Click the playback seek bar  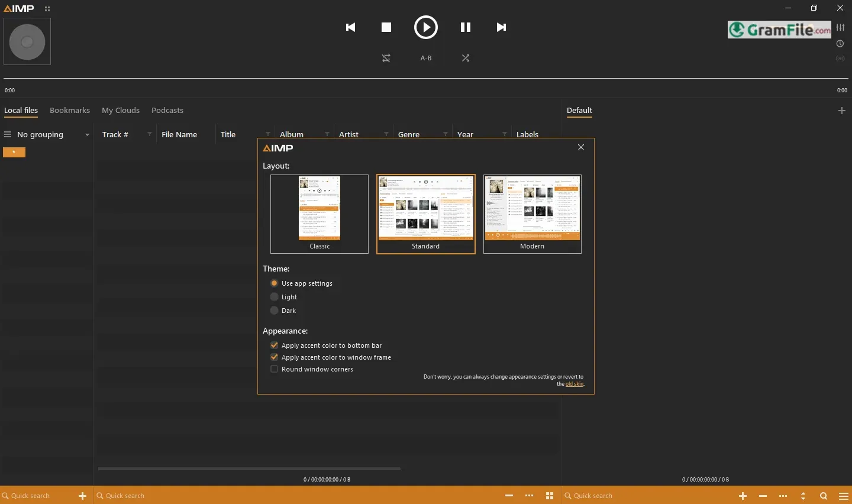click(x=426, y=78)
